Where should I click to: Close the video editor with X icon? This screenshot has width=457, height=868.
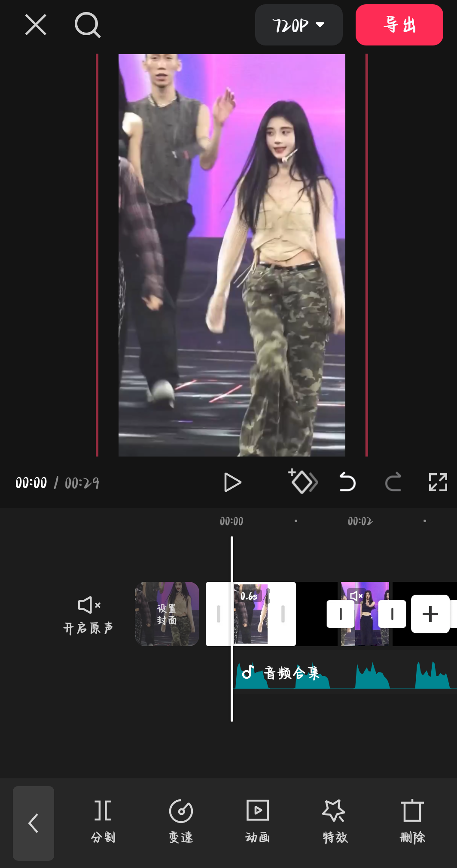point(36,25)
